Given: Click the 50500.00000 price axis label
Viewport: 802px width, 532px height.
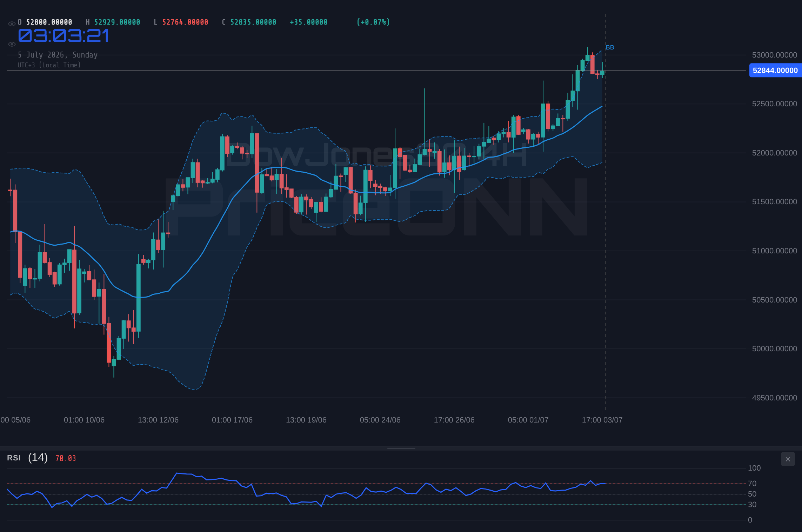Looking at the screenshot, I should point(775,300).
